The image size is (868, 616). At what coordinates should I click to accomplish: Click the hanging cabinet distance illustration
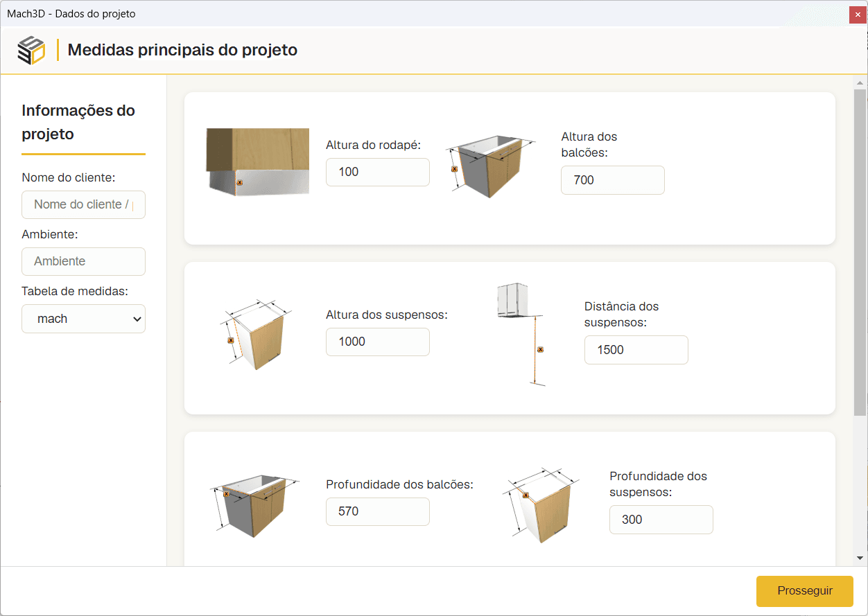click(x=521, y=334)
